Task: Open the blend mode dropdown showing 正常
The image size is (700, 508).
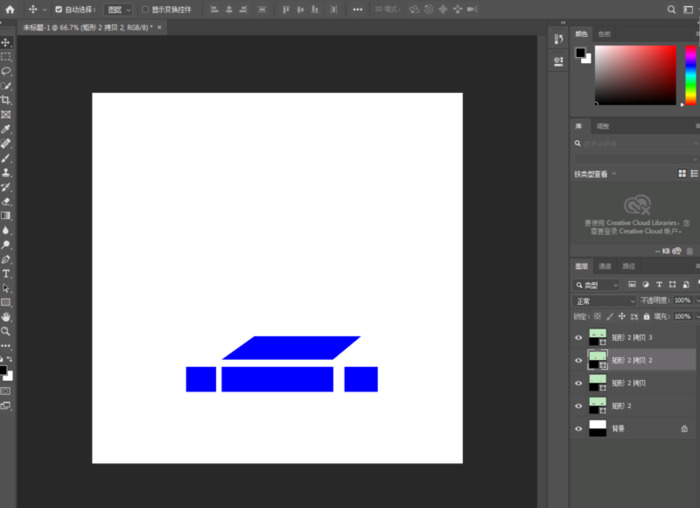Action: tap(604, 300)
